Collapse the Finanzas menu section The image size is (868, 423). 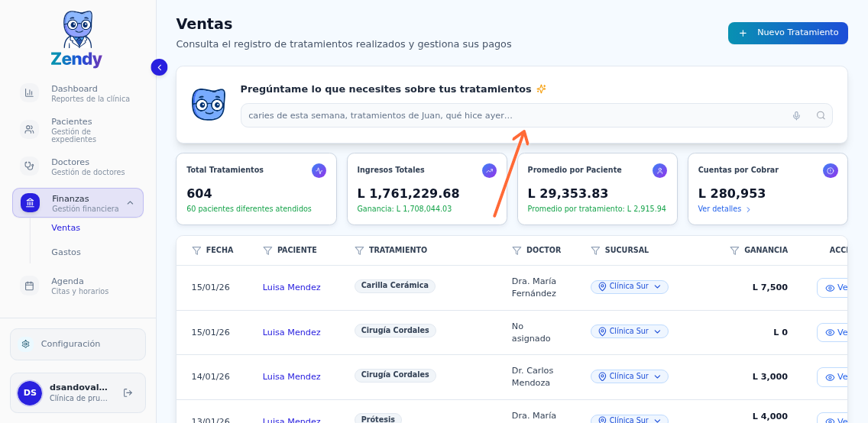point(130,203)
